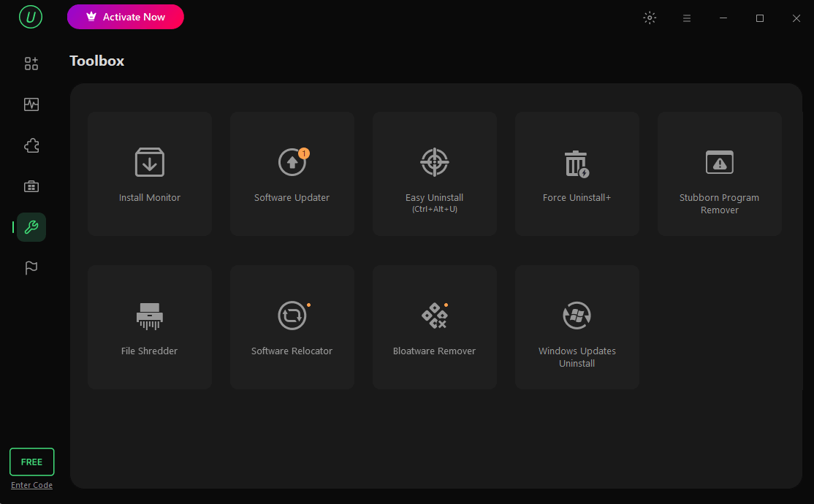The height and width of the screenshot is (504, 814).
Task: Open Force Uninstall+ trash icon
Action: [x=577, y=174]
